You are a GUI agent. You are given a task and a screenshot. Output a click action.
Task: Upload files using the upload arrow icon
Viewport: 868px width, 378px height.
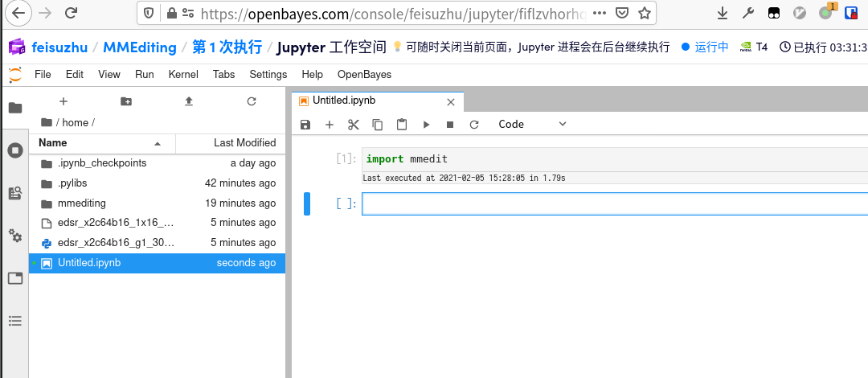coord(189,101)
